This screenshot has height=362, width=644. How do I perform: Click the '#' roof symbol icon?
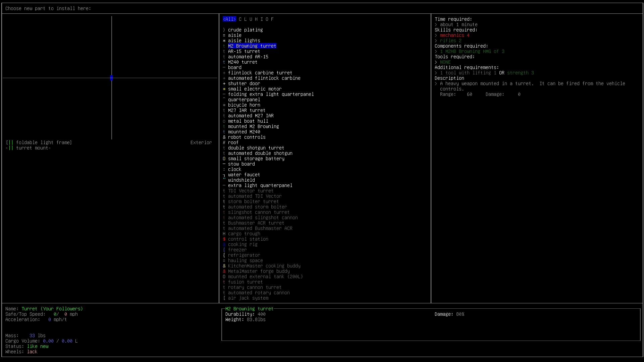(224, 142)
